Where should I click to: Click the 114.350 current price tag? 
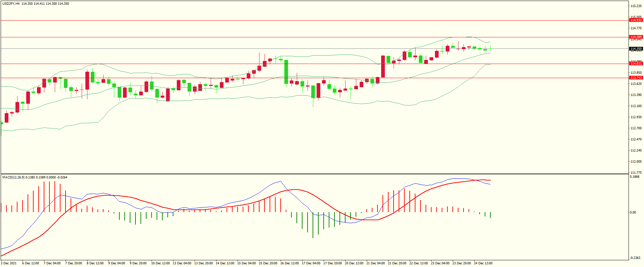(636, 49)
